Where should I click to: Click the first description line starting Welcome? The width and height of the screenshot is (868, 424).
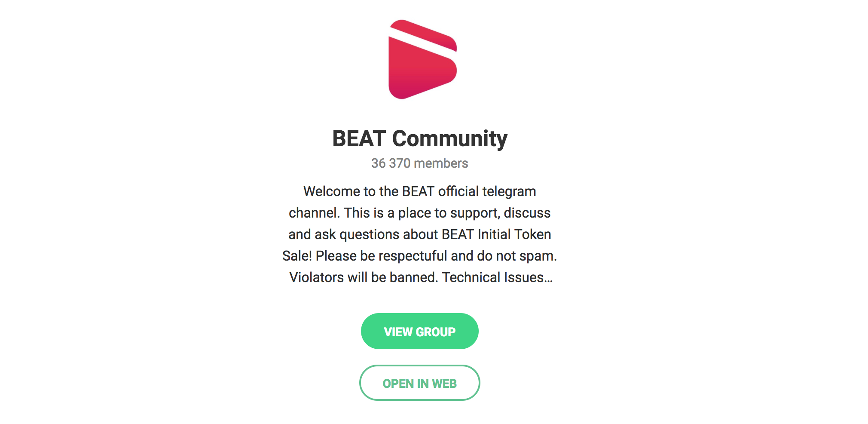(420, 191)
